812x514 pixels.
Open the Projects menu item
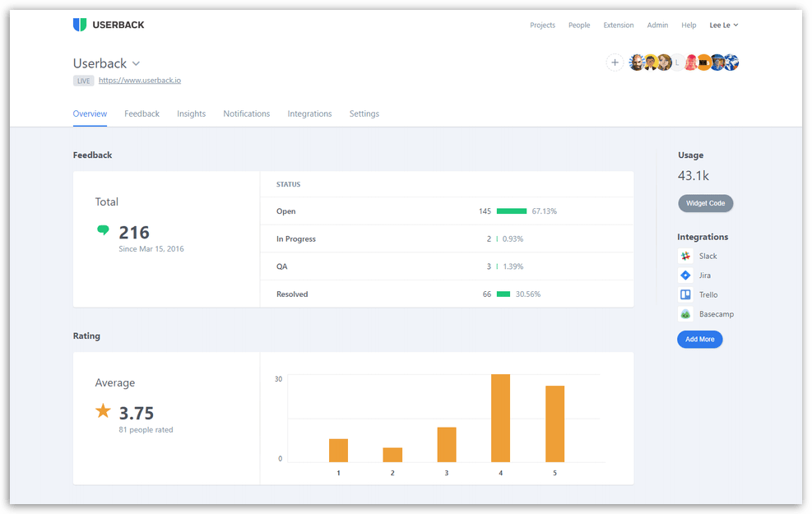(542, 25)
